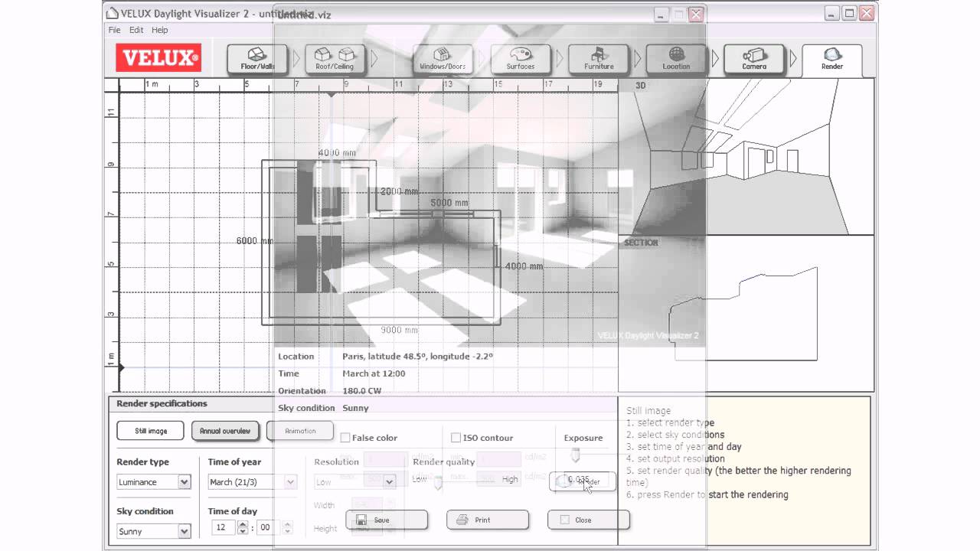Screen dimensions: 980x551
Task: Click the upper 4000 mm dimension label
Action: pyautogui.click(x=337, y=152)
